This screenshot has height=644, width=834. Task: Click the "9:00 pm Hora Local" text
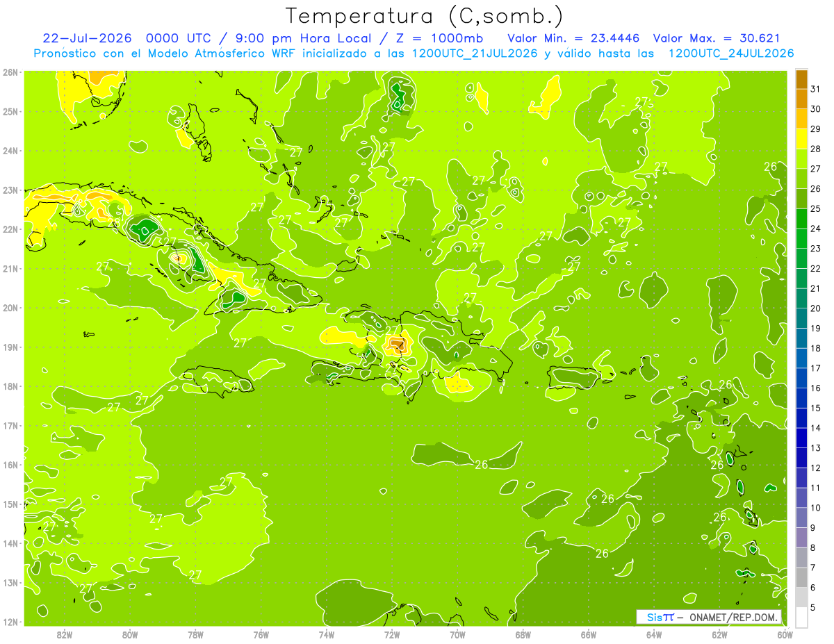coord(303,38)
